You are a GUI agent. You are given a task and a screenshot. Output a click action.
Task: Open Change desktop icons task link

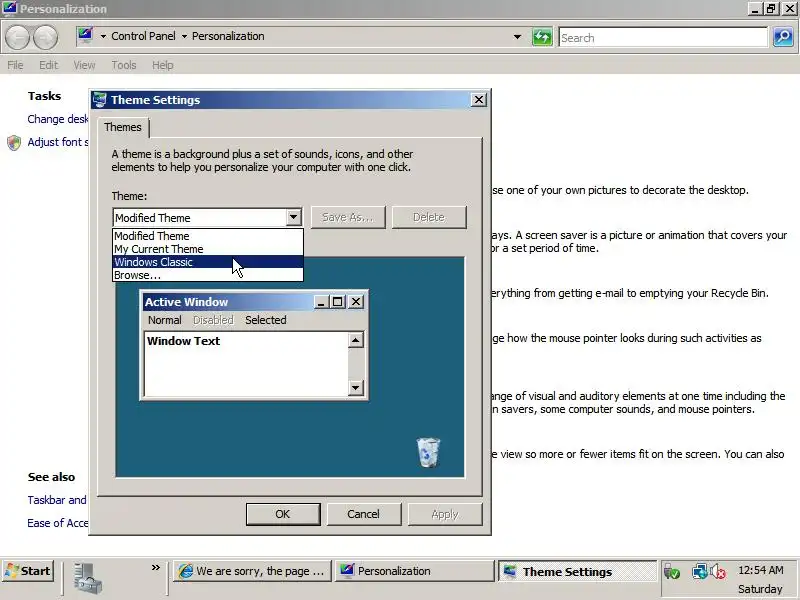58,119
